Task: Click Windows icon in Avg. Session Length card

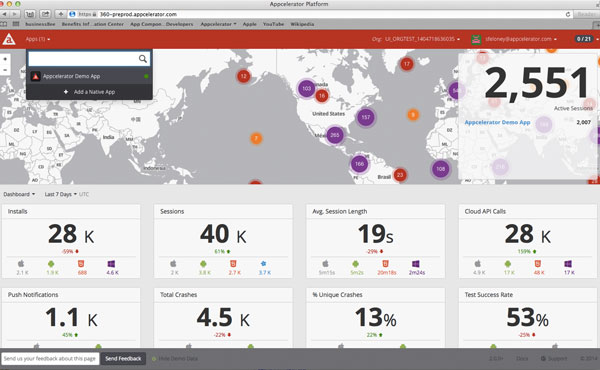Action: coord(416,264)
